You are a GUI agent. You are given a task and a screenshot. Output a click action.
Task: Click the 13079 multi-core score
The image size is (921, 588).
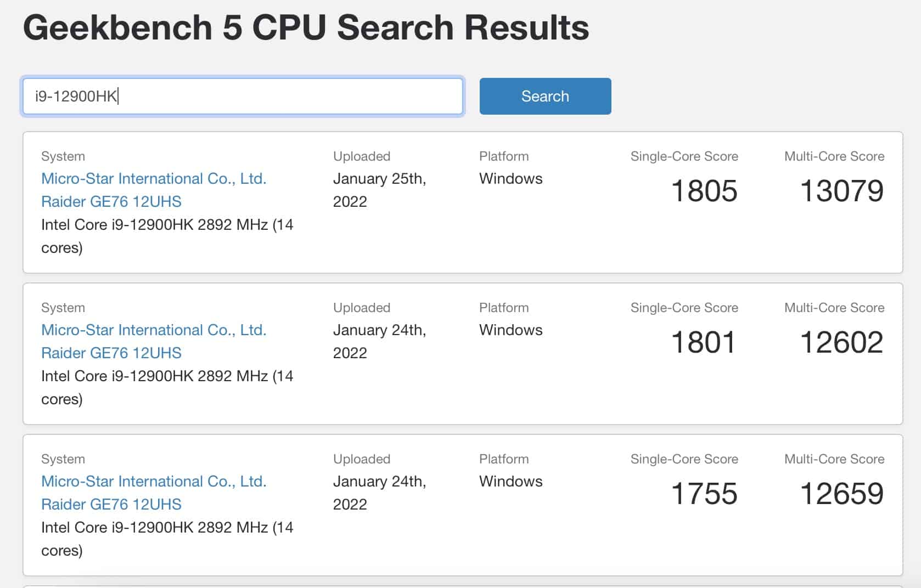click(x=841, y=191)
